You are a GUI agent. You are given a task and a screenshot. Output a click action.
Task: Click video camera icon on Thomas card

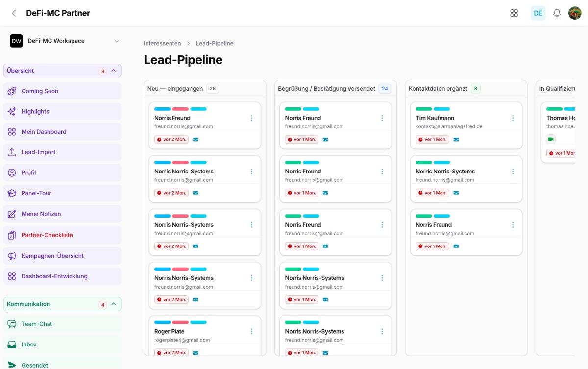[x=551, y=139]
